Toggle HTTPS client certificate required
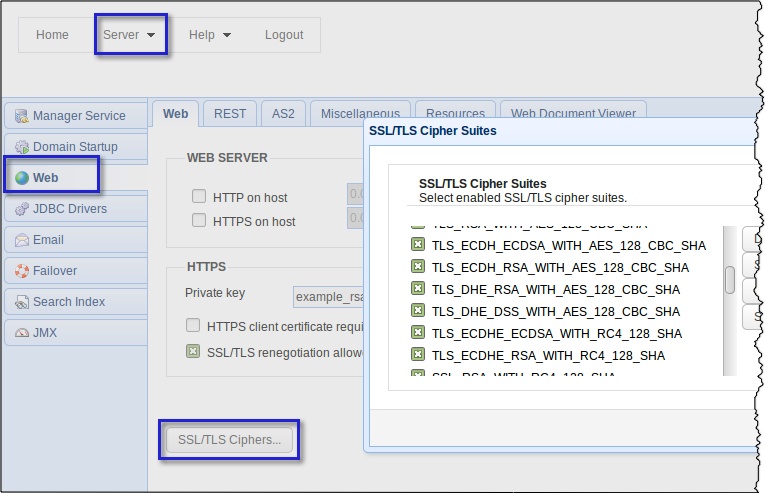Screen dimensions: 765x493 click(x=193, y=325)
